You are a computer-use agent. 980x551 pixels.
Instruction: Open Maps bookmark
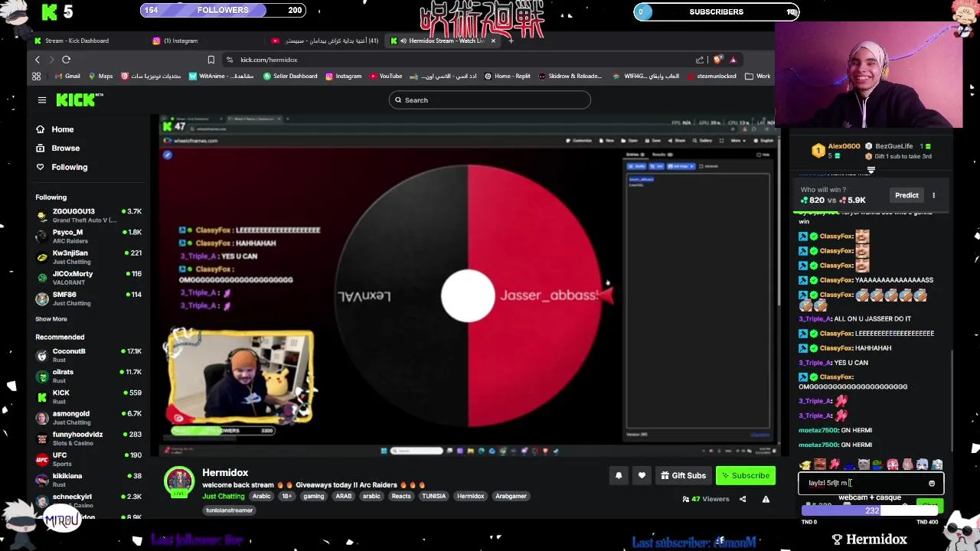100,76
